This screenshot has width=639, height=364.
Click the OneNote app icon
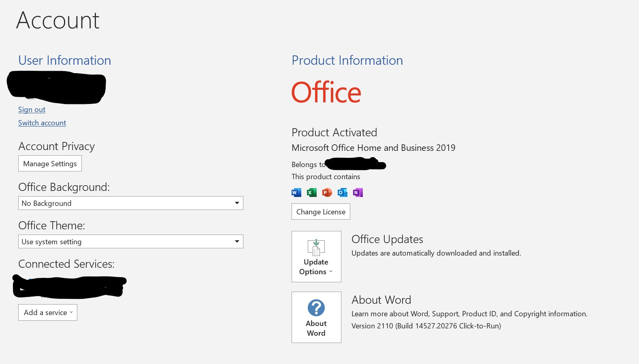358,193
